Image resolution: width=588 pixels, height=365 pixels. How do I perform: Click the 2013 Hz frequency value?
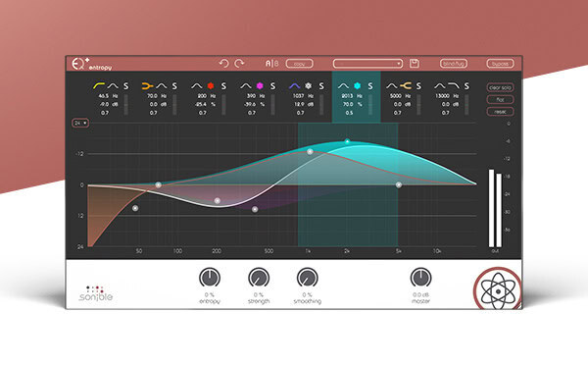tap(347, 96)
